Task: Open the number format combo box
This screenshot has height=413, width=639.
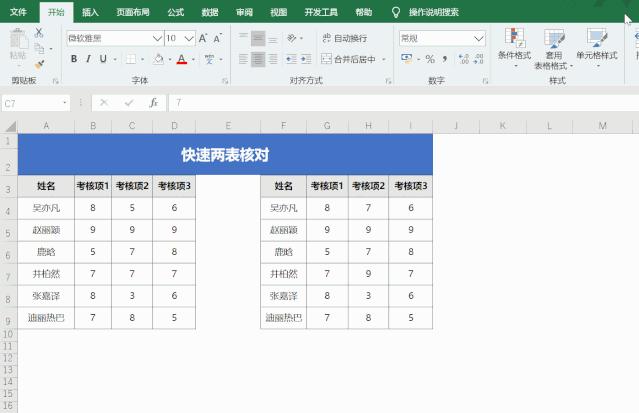Action: click(442, 38)
